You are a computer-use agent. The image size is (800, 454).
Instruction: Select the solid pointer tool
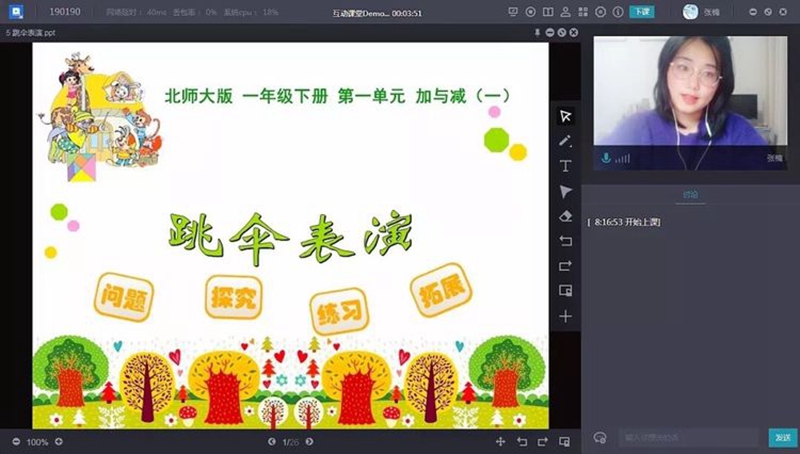(x=565, y=191)
